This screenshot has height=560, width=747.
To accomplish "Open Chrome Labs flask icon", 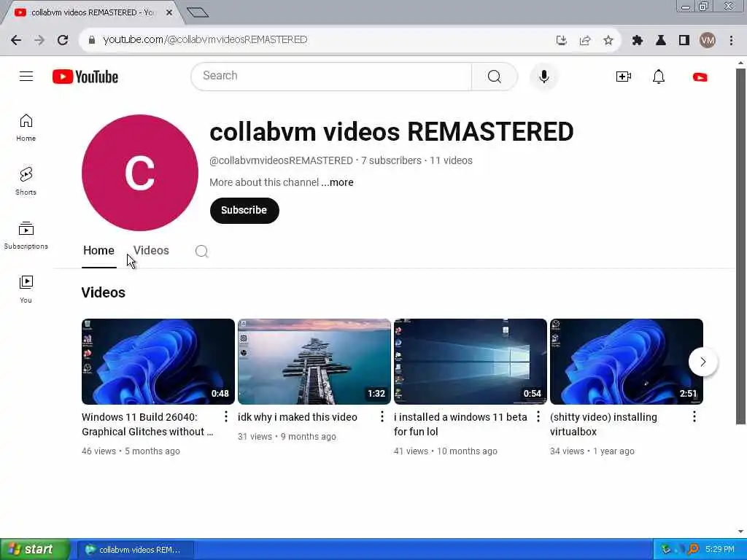I will pos(661,40).
